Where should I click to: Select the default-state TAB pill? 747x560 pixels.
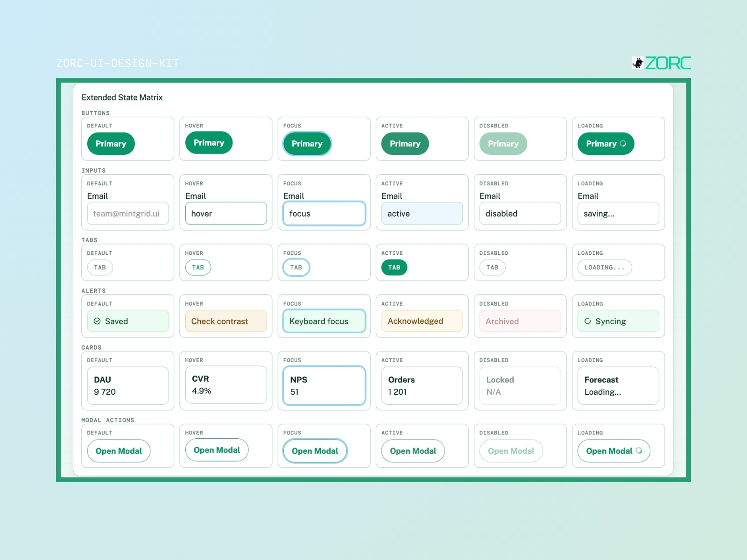[100, 267]
